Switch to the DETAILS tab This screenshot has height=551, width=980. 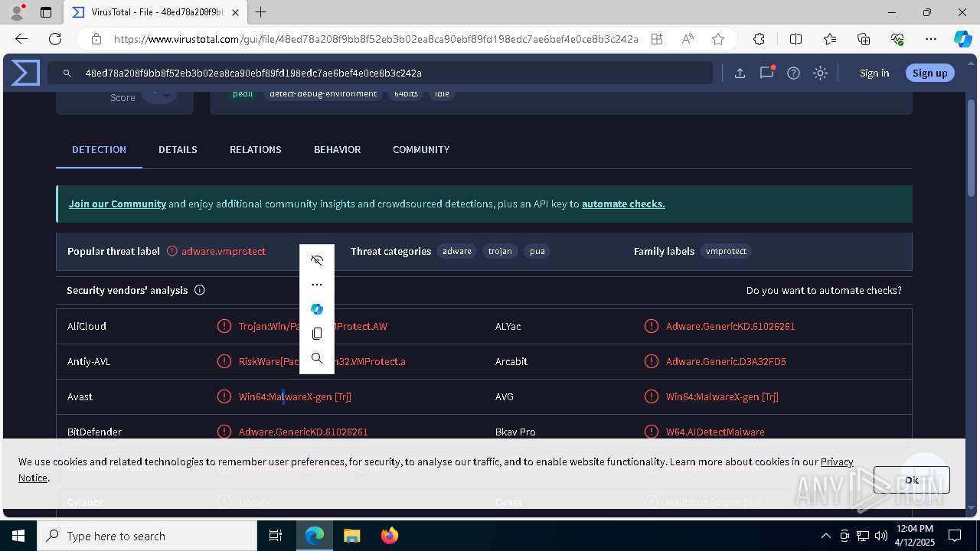click(x=178, y=150)
